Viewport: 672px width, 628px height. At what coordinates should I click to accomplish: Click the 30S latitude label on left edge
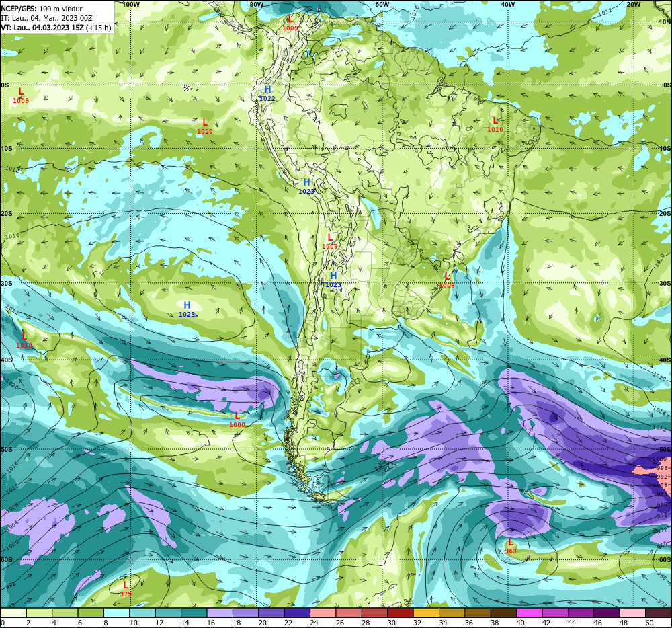pyautogui.click(x=7, y=283)
